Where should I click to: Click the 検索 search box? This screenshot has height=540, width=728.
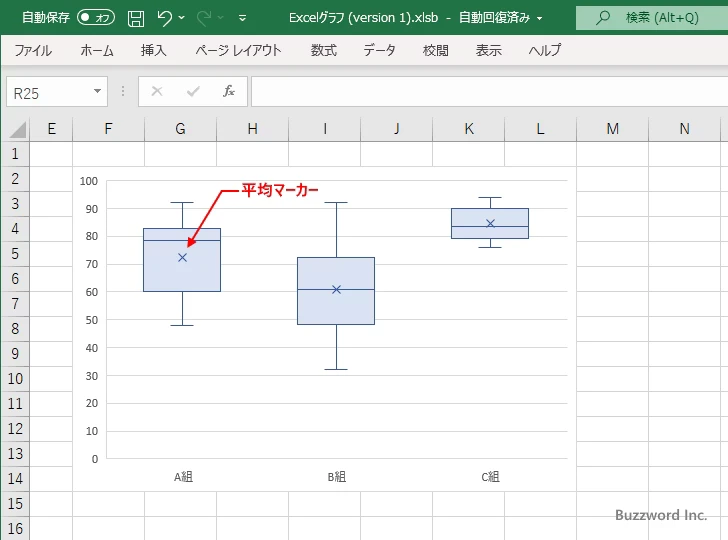652,18
